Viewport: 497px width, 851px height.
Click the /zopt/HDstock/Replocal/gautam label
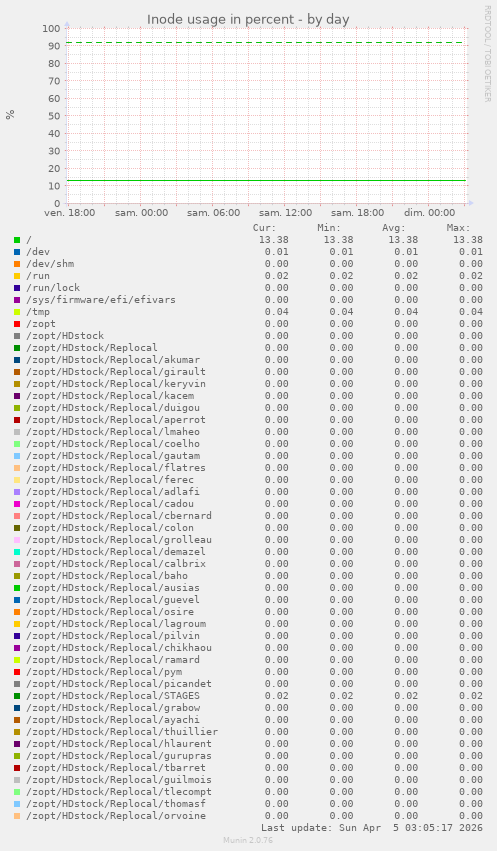(113, 455)
